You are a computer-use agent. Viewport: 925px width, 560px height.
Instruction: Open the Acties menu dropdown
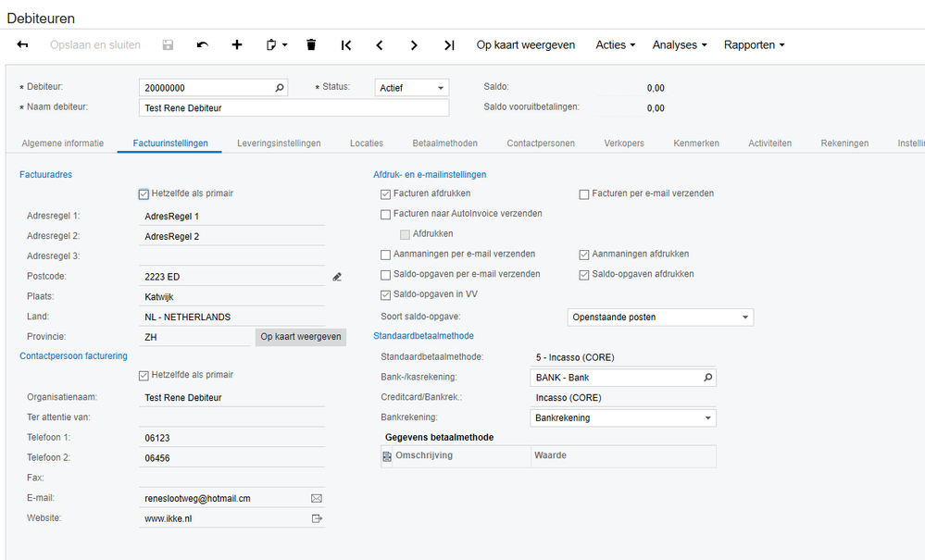coord(616,44)
